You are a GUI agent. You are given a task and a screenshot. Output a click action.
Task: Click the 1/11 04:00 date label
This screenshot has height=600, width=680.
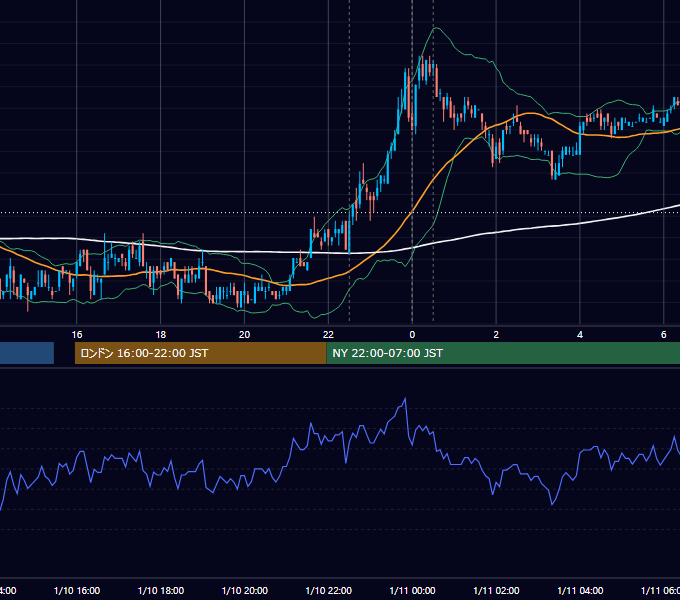click(x=580, y=591)
